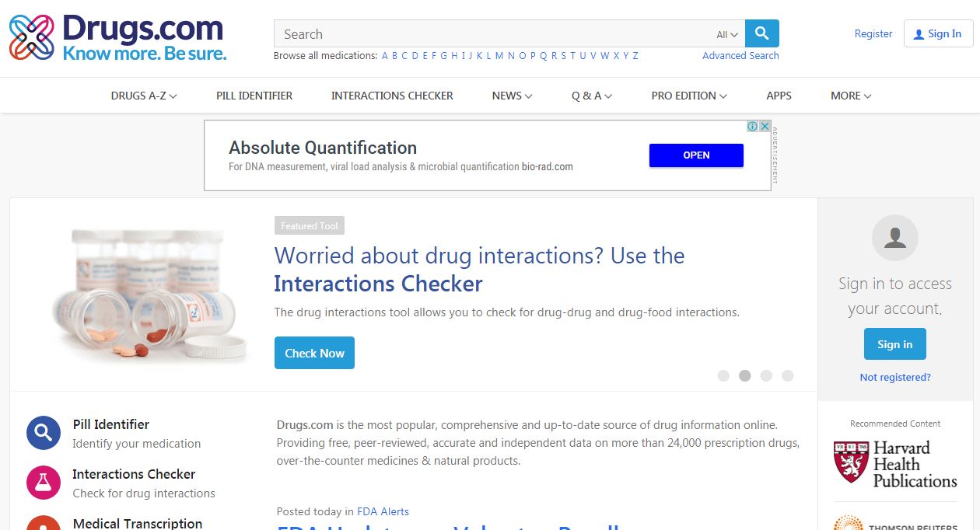Browse medications starting with letter A
Screen dimensions: 980x530
(384, 55)
